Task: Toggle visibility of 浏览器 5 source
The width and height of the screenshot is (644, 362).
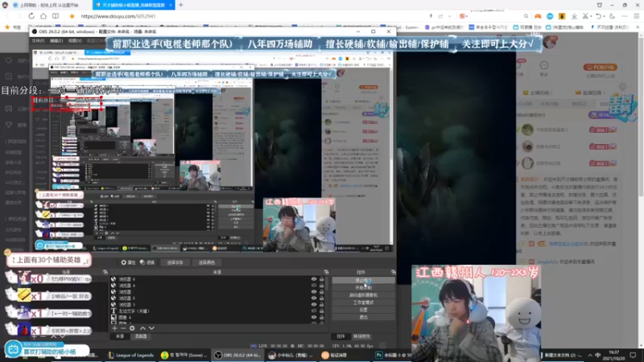Action: 314,298
